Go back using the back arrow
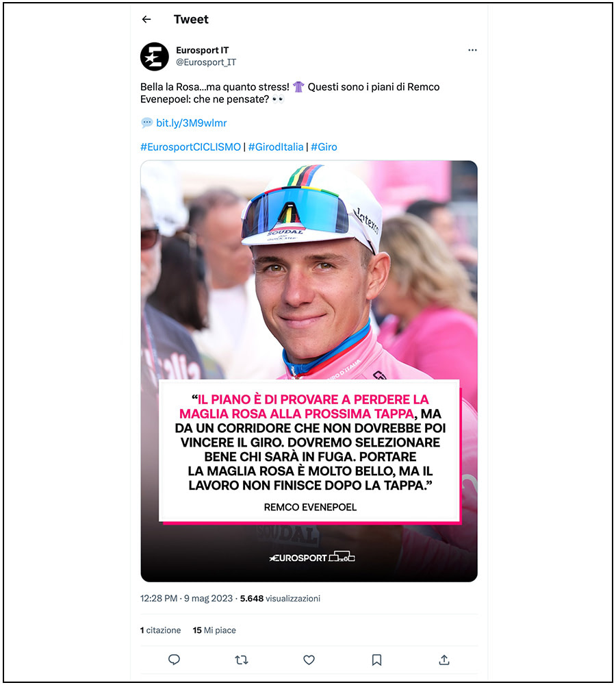This screenshot has height=685, width=616. [x=146, y=19]
